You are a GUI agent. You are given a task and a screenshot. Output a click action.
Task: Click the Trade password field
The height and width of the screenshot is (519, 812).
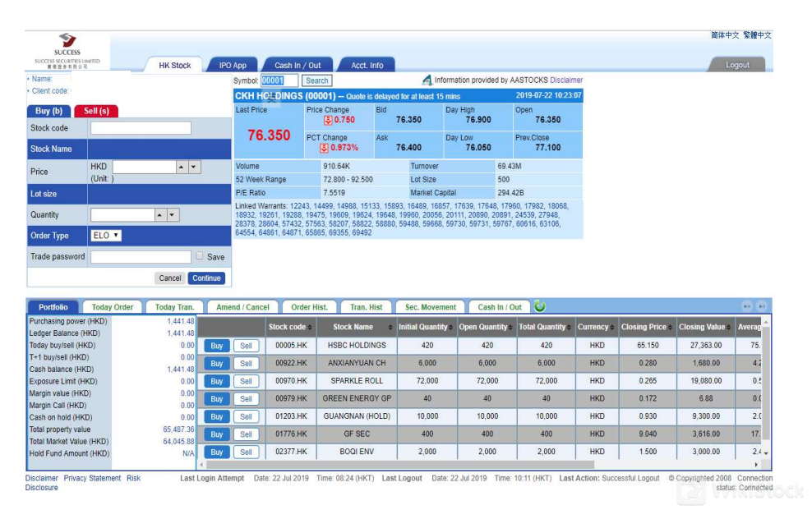pyautogui.click(x=141, y=257)
